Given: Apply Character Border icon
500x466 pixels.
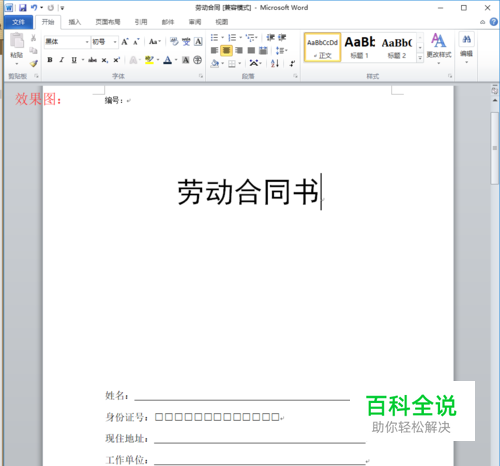Looking at the screenshot, I should (x=198, y=42).
